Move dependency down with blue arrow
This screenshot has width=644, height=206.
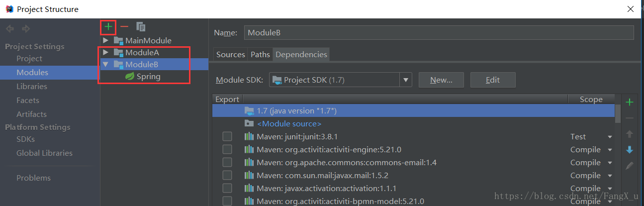[x=630, y=150]
